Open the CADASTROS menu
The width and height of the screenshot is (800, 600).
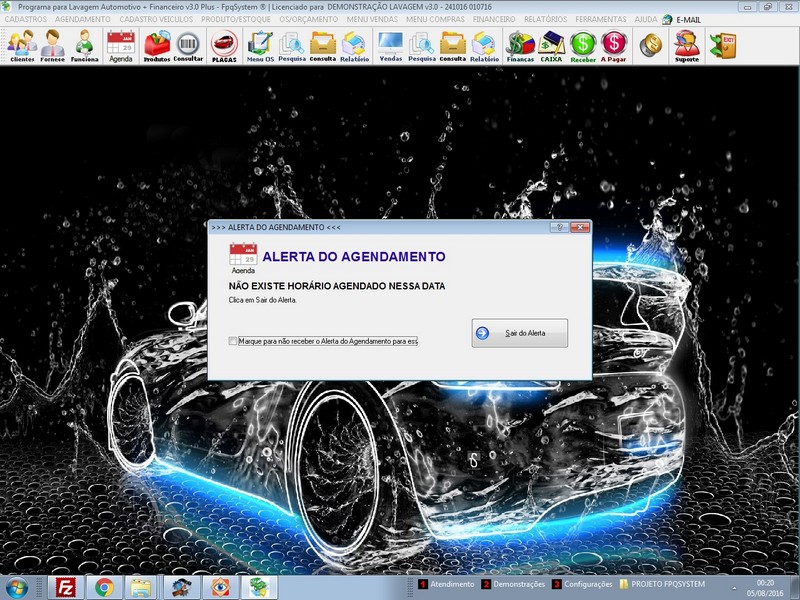coord(26,19)
